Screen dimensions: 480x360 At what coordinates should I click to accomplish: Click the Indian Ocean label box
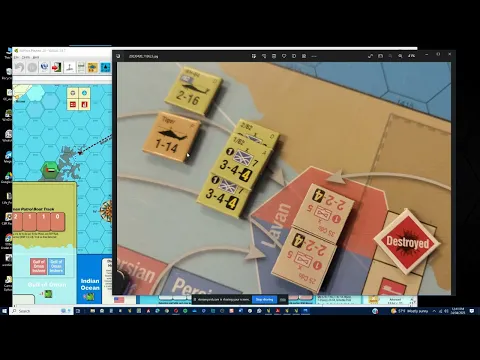tap(90, 284)
